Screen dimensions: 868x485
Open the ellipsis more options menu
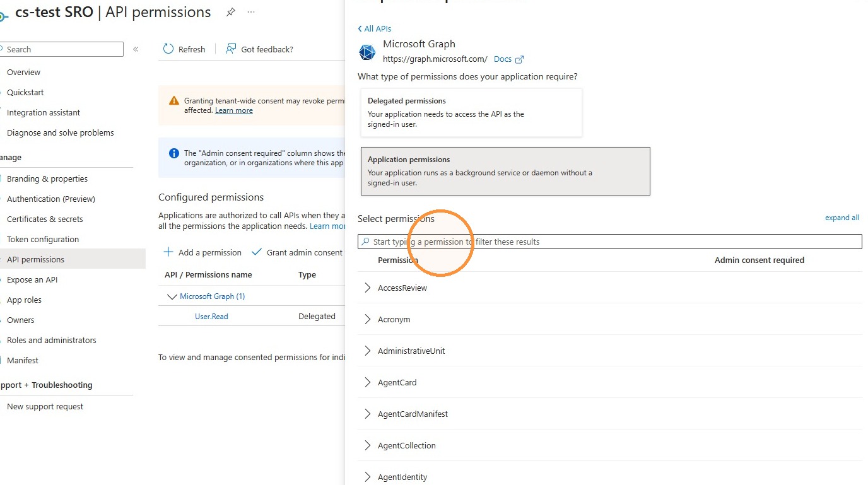[251, 12]
